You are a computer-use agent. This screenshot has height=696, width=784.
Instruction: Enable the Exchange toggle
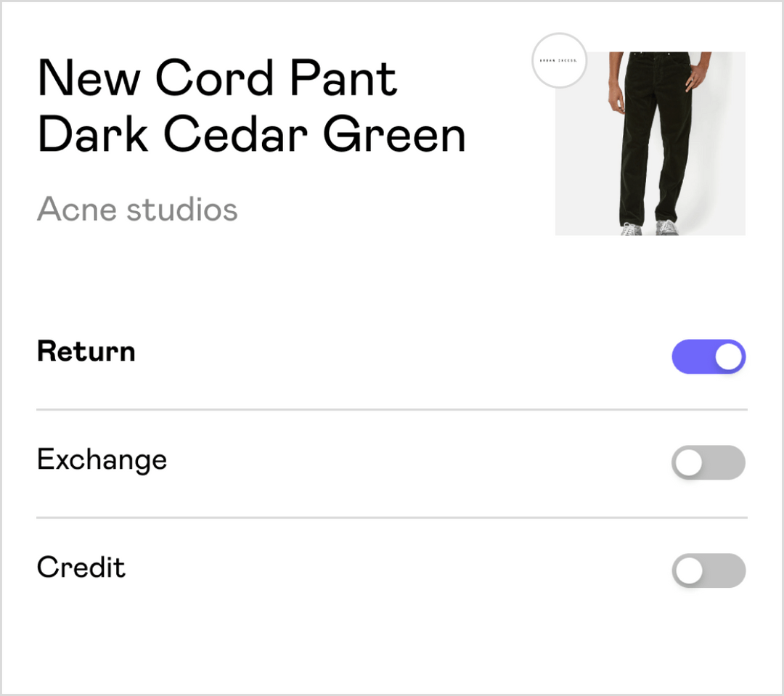(x=709, y=463)
